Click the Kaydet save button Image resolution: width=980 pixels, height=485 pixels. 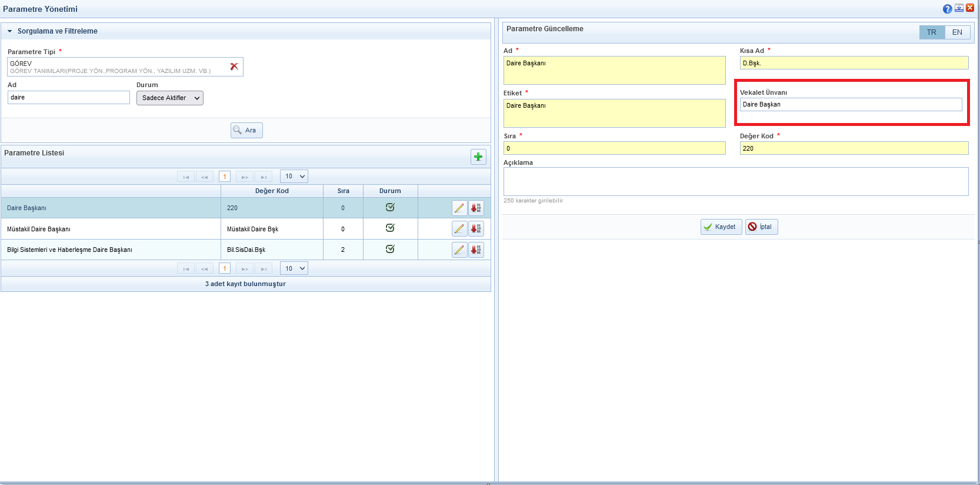pos(721,227)
